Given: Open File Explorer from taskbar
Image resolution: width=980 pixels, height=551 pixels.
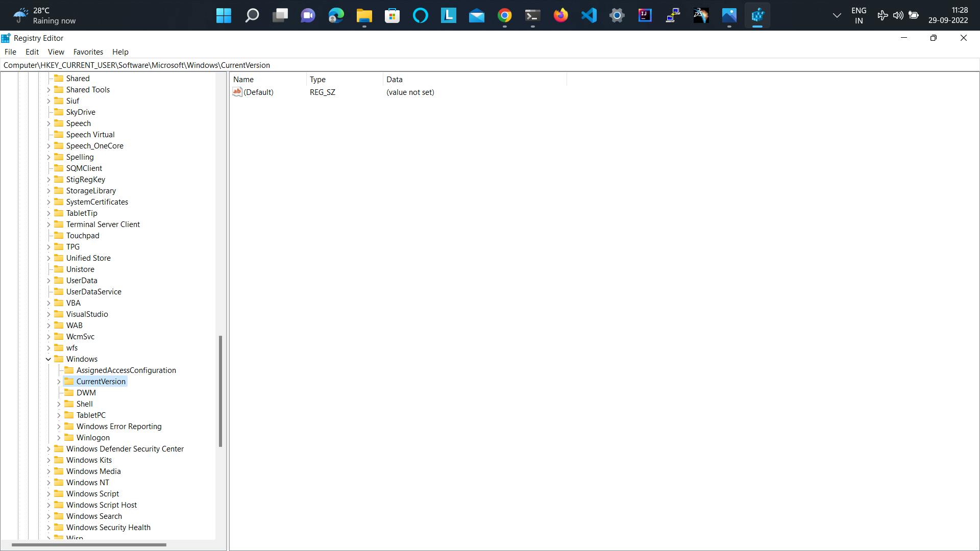Looking at the screenshot, I should (x=364, y=15).
